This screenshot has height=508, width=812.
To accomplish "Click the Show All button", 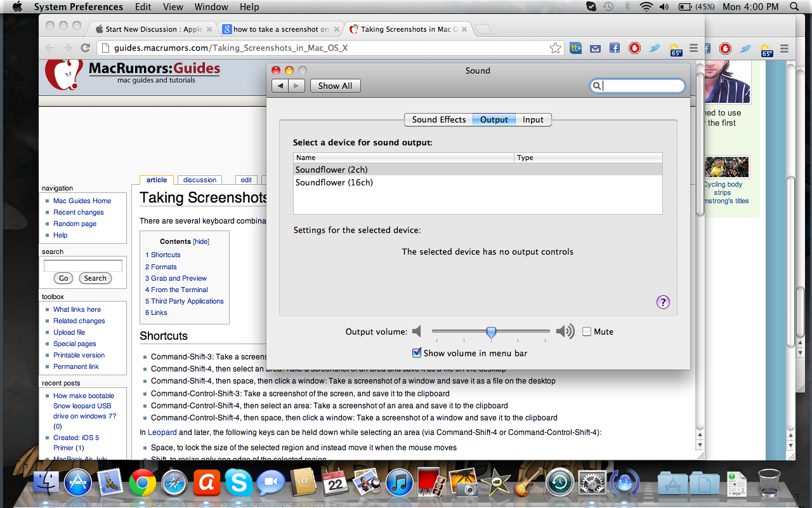I will pos(336,86).
